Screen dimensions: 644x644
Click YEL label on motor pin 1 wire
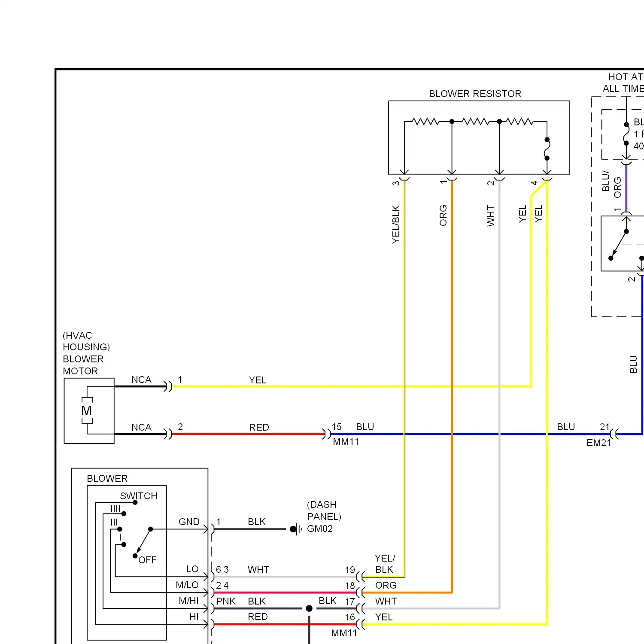258,380
